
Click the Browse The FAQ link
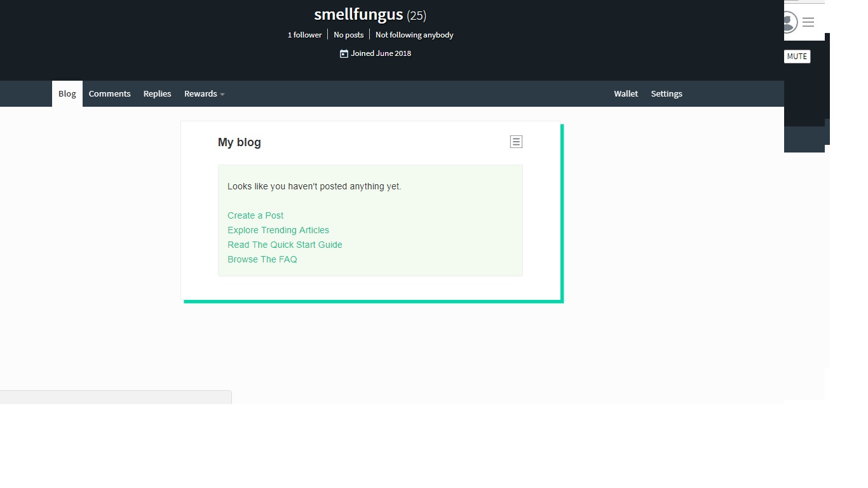point(262,259)
